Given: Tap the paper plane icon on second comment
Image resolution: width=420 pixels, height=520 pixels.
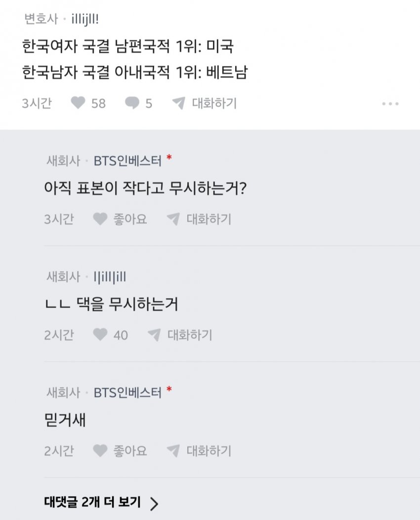Looking at the screenshot, I should [154, 335].
